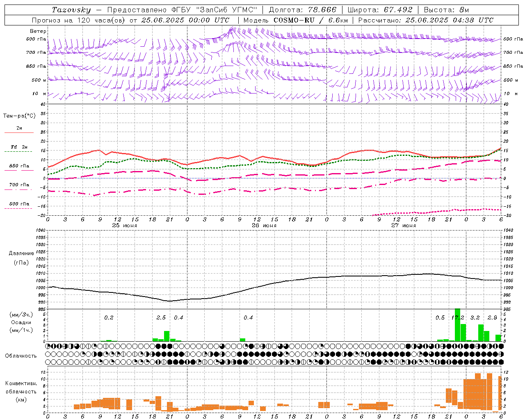Click the 850 гПа temperature legend entry

19,166
